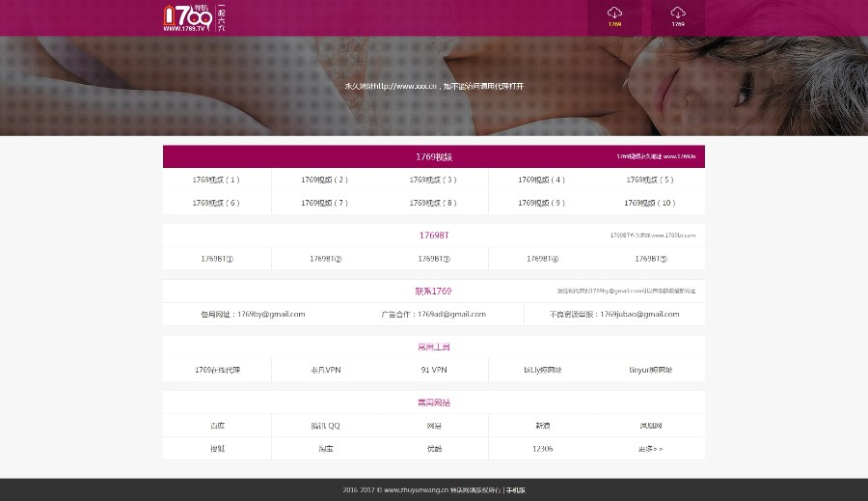Switch to the 手机版 mobile version in footer
Screen dimensions: 868x501
coord(516,490)
